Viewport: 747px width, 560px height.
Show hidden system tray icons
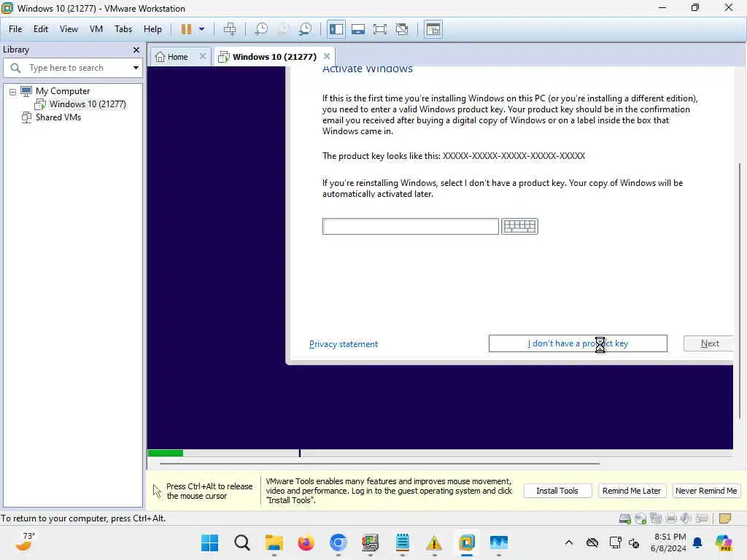pos(569,542)
